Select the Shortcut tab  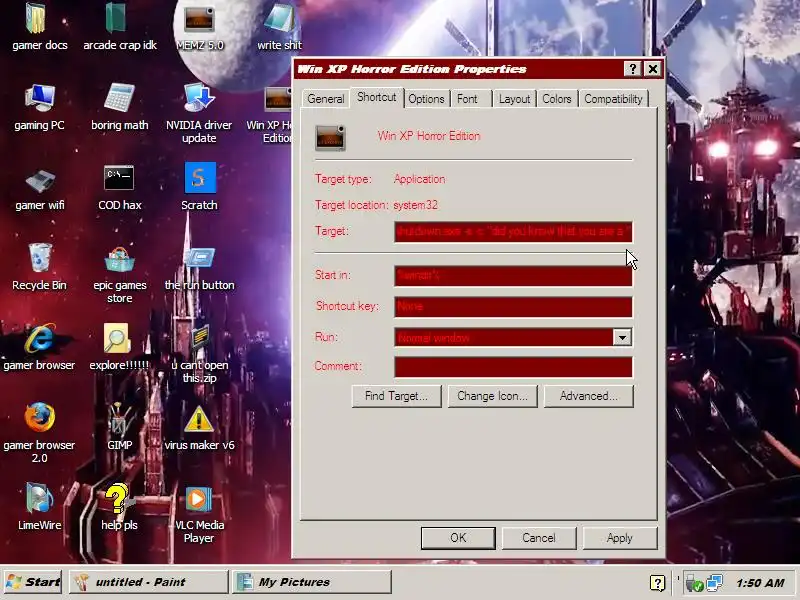pos(377,97)
